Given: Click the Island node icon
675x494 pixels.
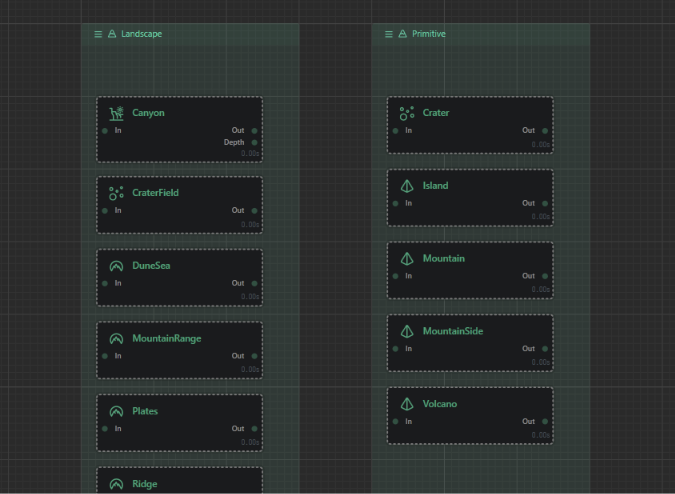Looking at the screenshot, I should pyautogui.click(x=407, y=186).
